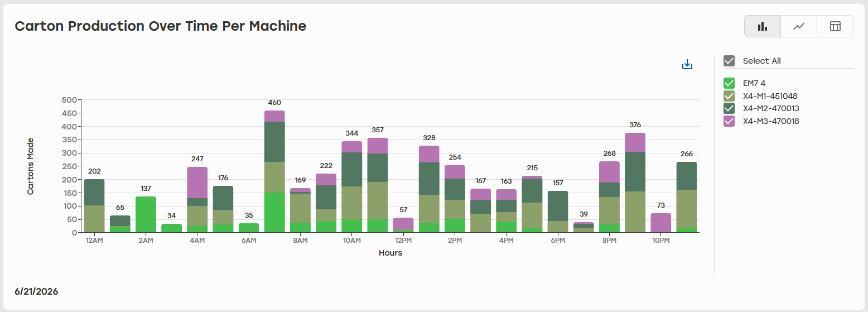Click the 10PM bar totaling 73

point(661,223)
